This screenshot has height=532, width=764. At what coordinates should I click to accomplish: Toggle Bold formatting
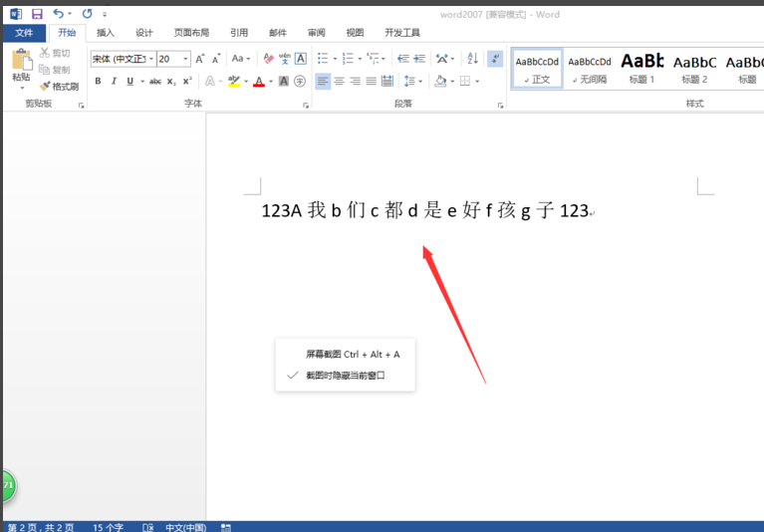(98, 81)
